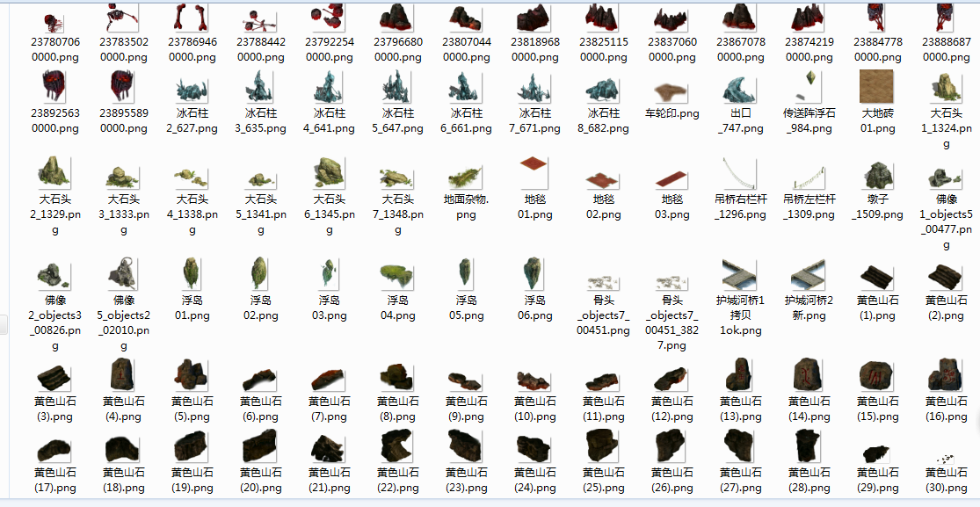
Task: Select the 地毯01.png carpet thumbnail
Action: click(535, 172)
